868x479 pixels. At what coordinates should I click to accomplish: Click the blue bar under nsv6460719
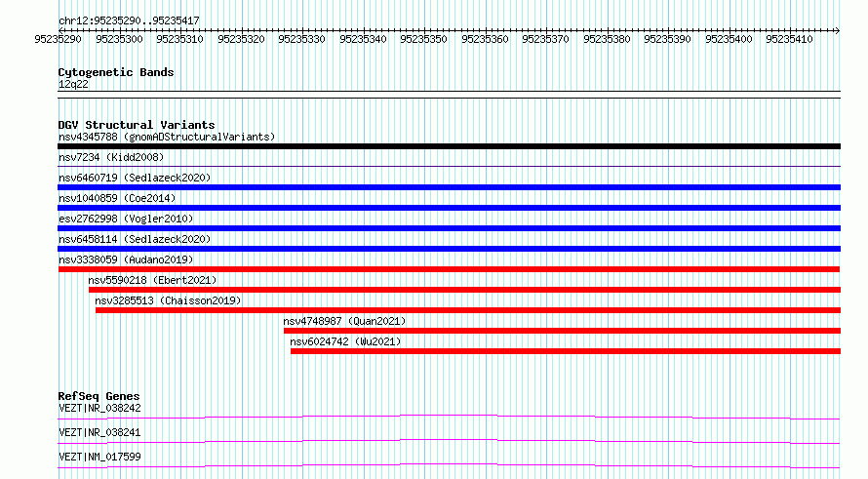pos(449,187)
